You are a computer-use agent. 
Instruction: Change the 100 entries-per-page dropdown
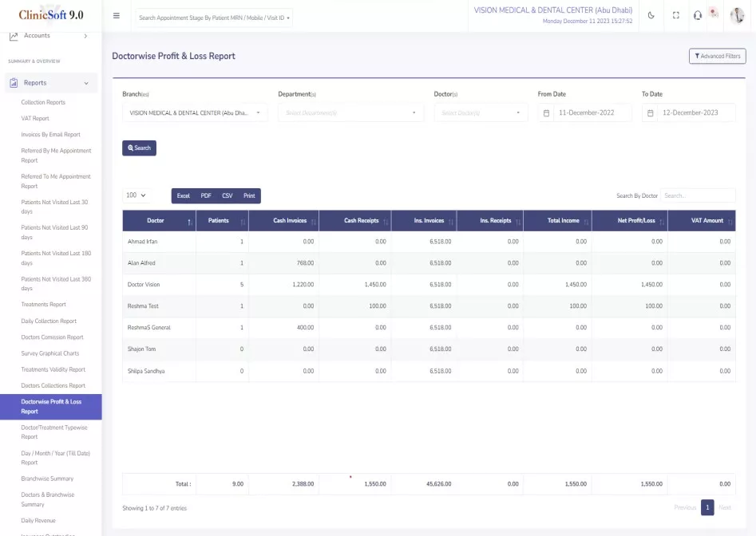[136, 195]
